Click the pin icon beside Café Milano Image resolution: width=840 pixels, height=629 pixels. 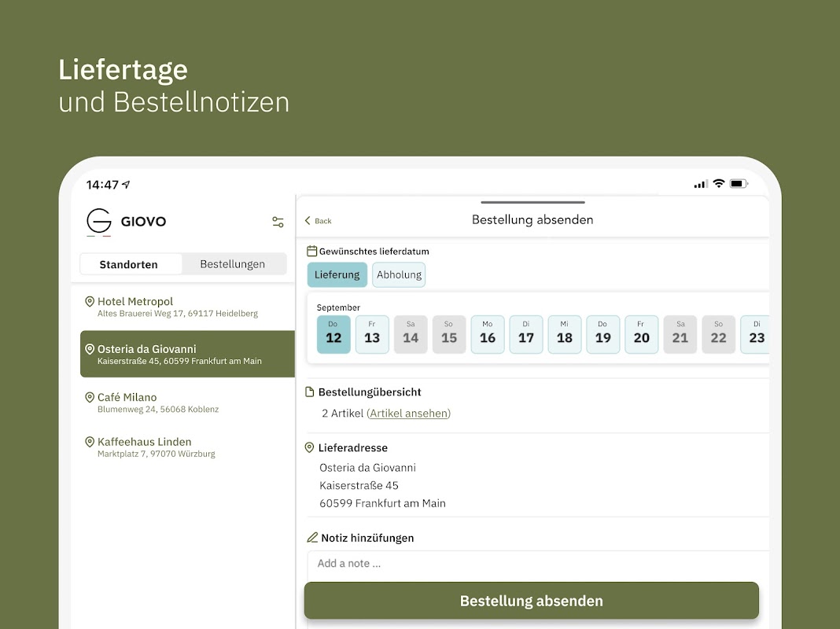point(90,397)
